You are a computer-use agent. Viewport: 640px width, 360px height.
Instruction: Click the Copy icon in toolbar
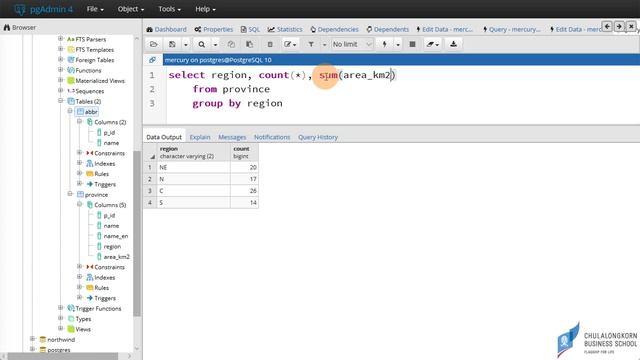pos(231,44)
